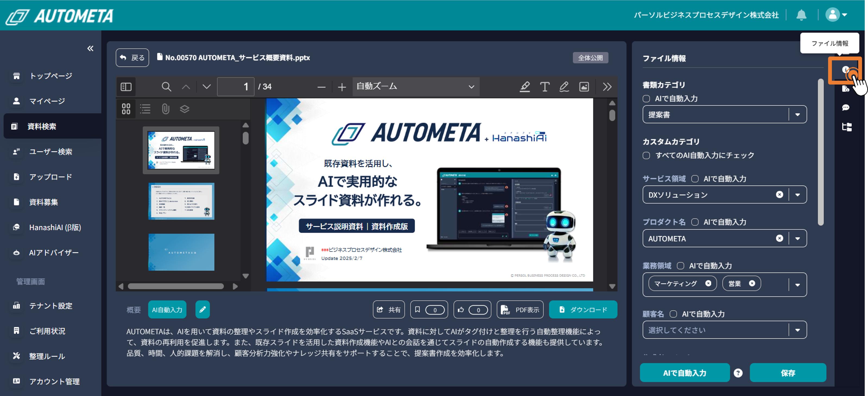The width and height of the screenshot is (868, 396).
Task: Select the text annotation tool
Action: tap(545, 87)
